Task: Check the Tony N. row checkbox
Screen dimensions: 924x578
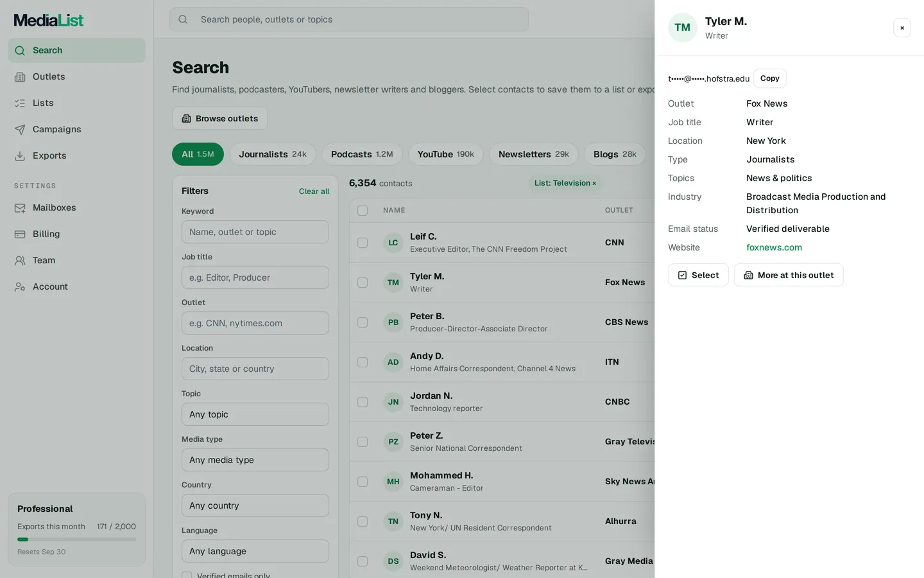Action: click(363, 521)
